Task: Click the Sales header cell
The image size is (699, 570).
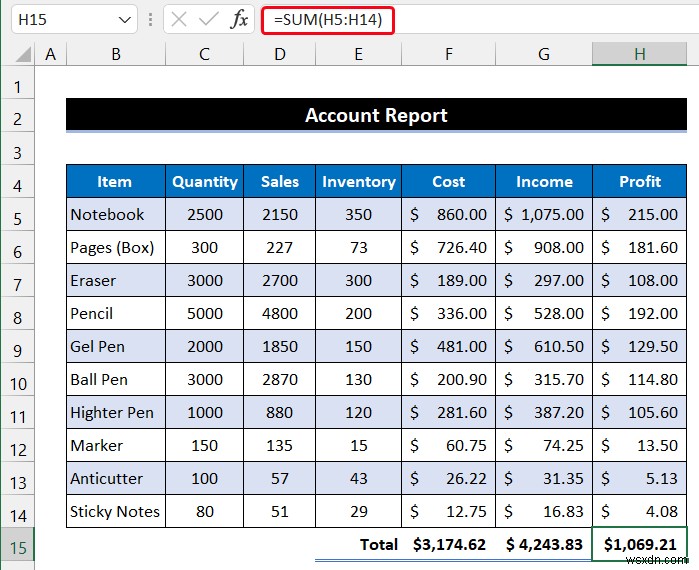Action: tap(280, 181)
